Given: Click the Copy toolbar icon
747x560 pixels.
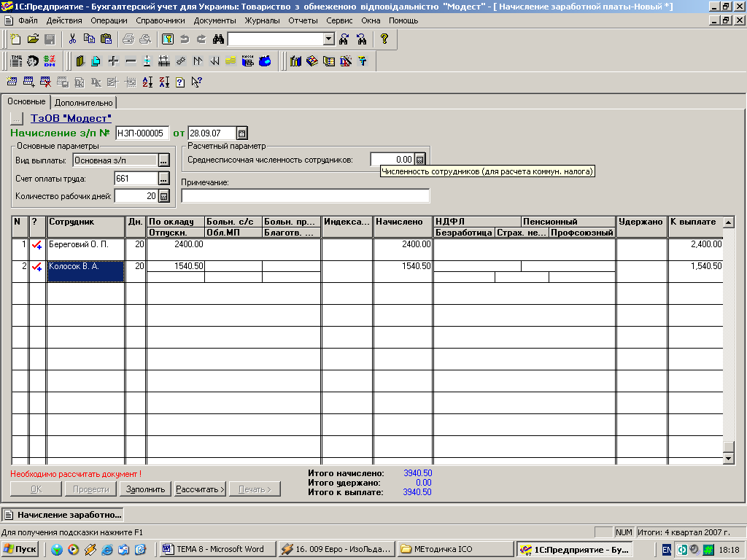Looking at the screenshot, I should tap(89, 39).
